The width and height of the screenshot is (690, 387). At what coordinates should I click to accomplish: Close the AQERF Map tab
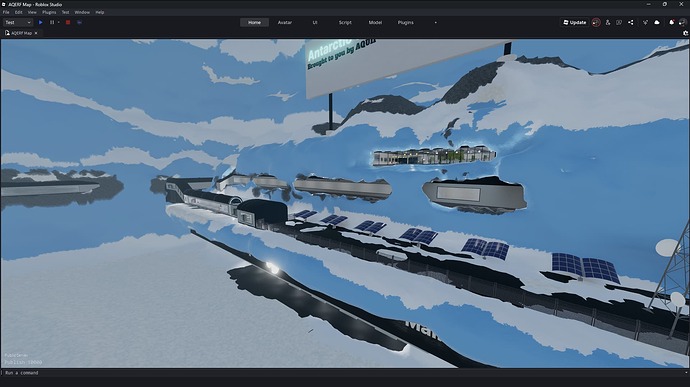(x=36, y=33)
